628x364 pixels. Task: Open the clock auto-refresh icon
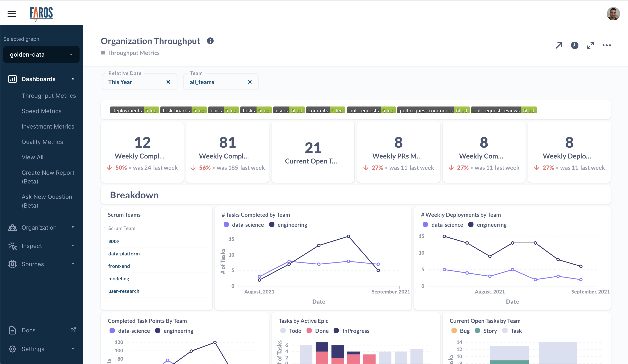pyautogui.click(x=574, y=45)
